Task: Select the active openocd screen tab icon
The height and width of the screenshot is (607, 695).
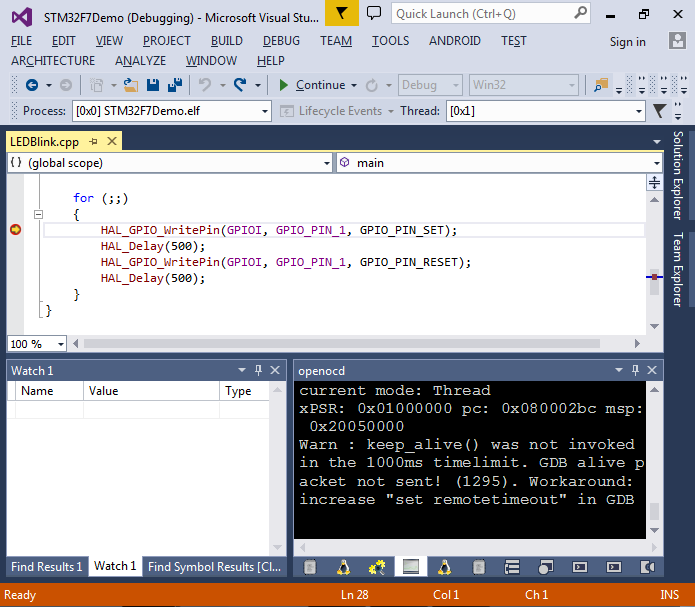Action: pyautogui.click(x=411, y=567)
